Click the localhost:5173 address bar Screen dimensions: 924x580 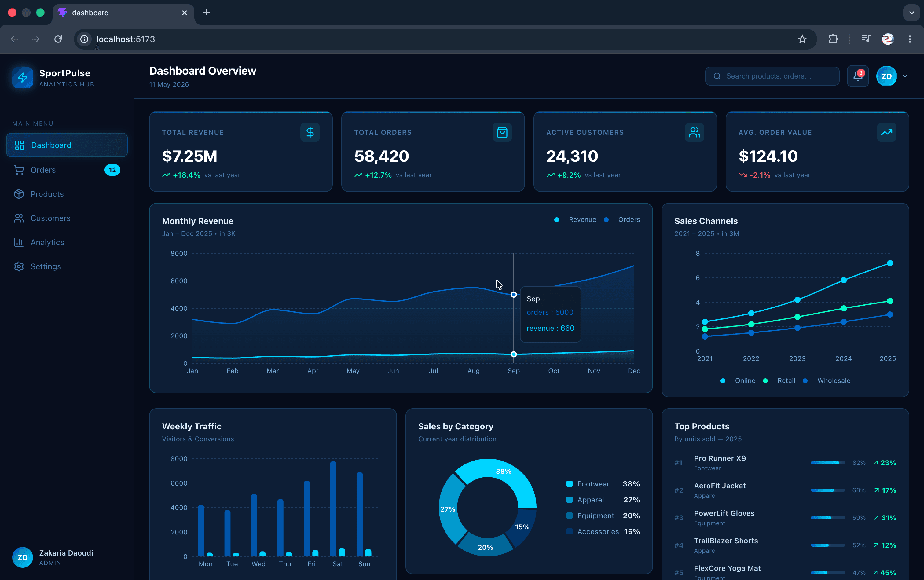(x=445, y=39)
